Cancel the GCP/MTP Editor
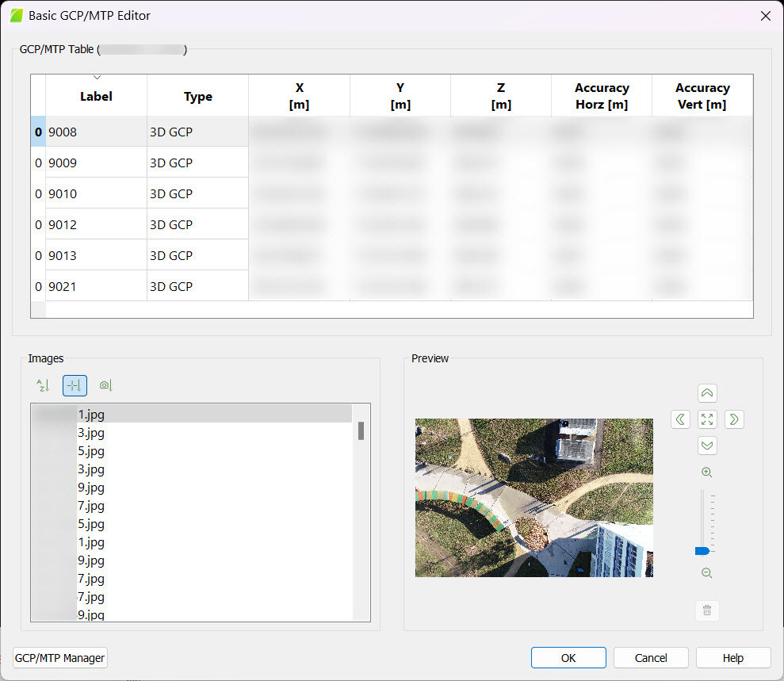 pyautogui.click(x=651, y=657)
